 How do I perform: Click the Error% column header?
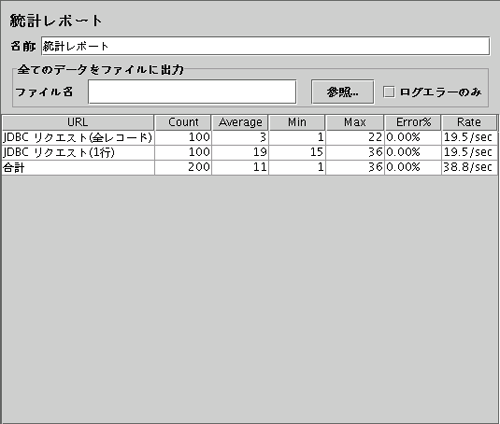413,122
